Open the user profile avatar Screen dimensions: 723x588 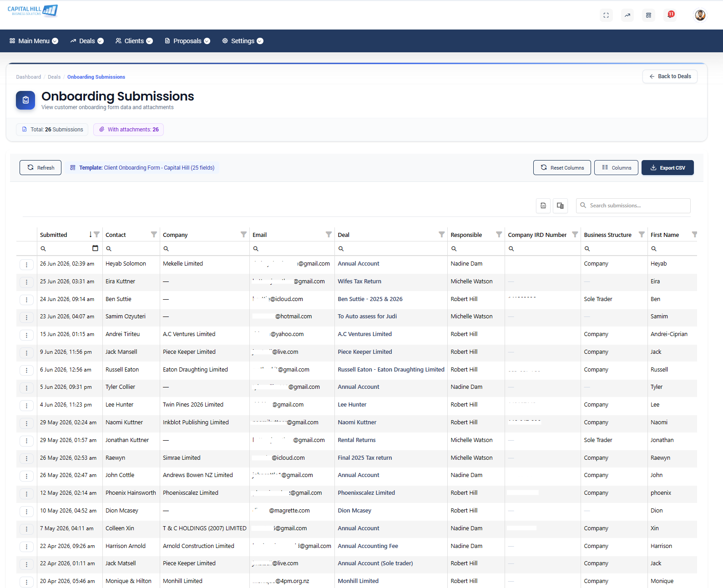tap(700, 15)
